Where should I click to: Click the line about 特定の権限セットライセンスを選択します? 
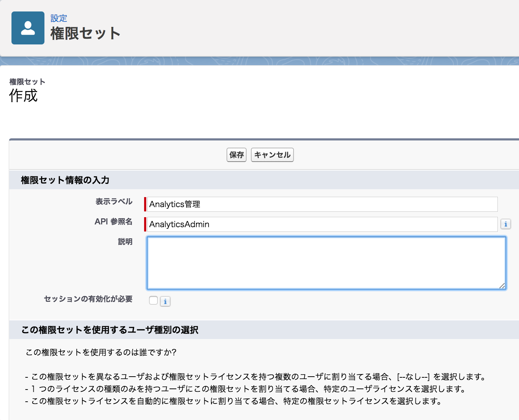click(234, 401)
